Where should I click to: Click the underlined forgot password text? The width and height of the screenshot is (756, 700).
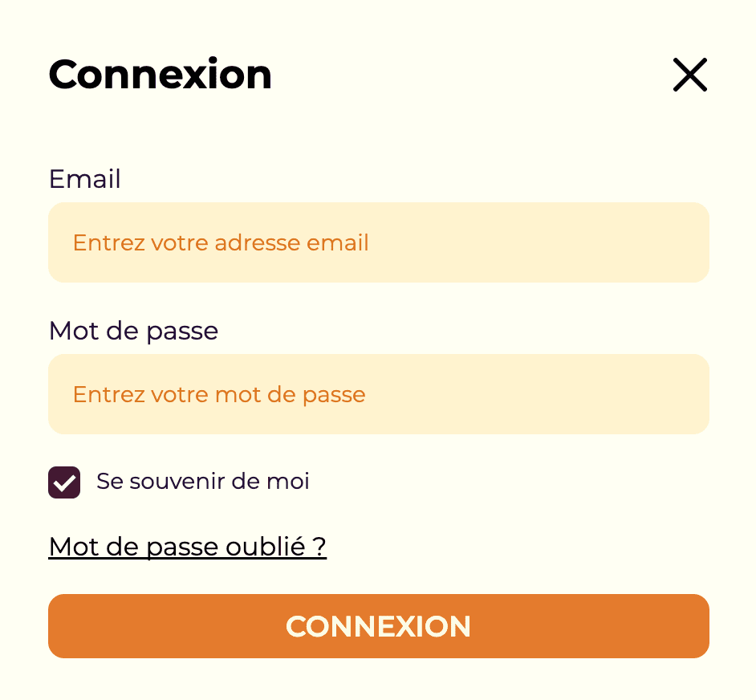click(x=187, y=547)
